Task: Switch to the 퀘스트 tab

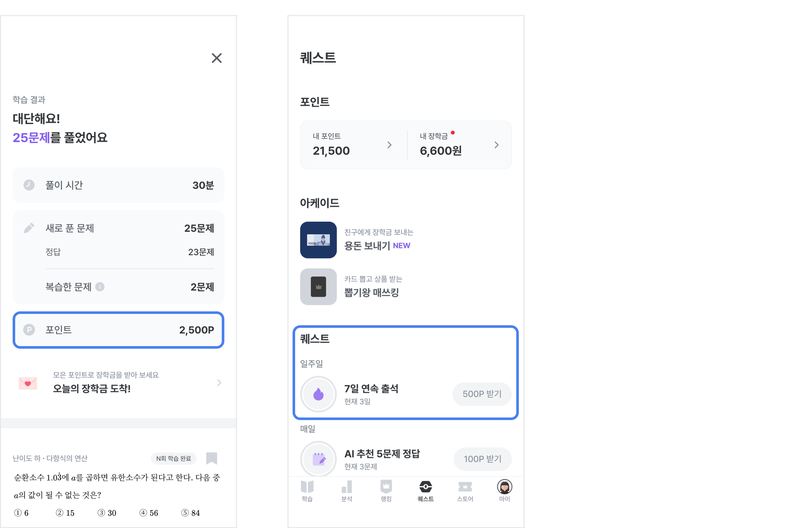Action: [425, 491]
